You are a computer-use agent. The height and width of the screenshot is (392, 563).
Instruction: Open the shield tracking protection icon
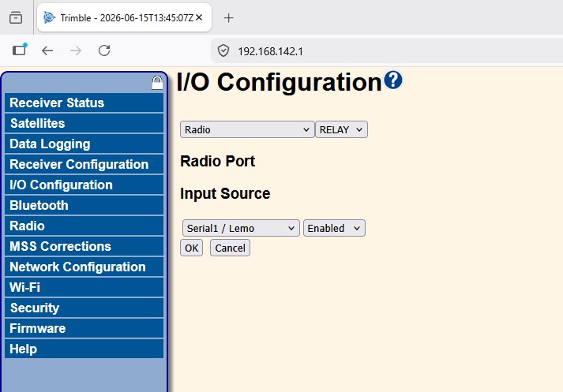point(223,50)
